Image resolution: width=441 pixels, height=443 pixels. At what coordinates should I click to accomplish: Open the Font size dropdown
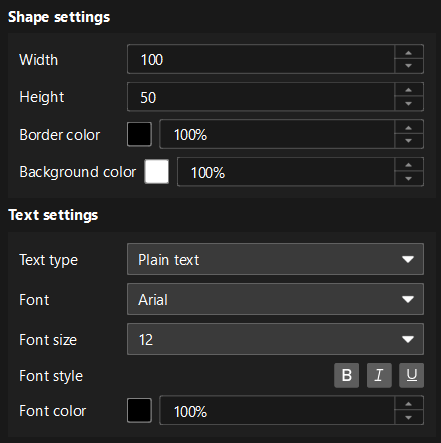275,339
